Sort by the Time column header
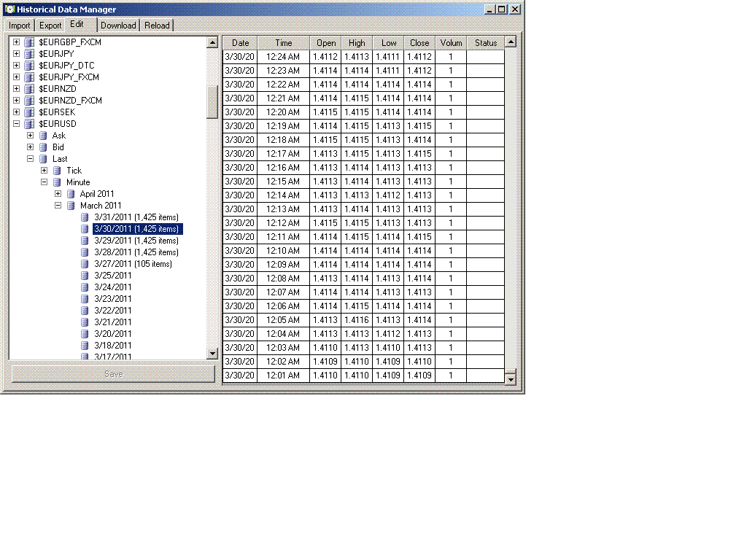 pos(284,43)
